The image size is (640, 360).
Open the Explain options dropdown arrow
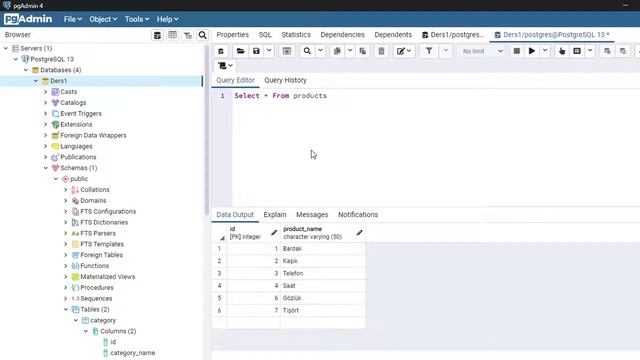pyautogui.click(x=590, y=51)
